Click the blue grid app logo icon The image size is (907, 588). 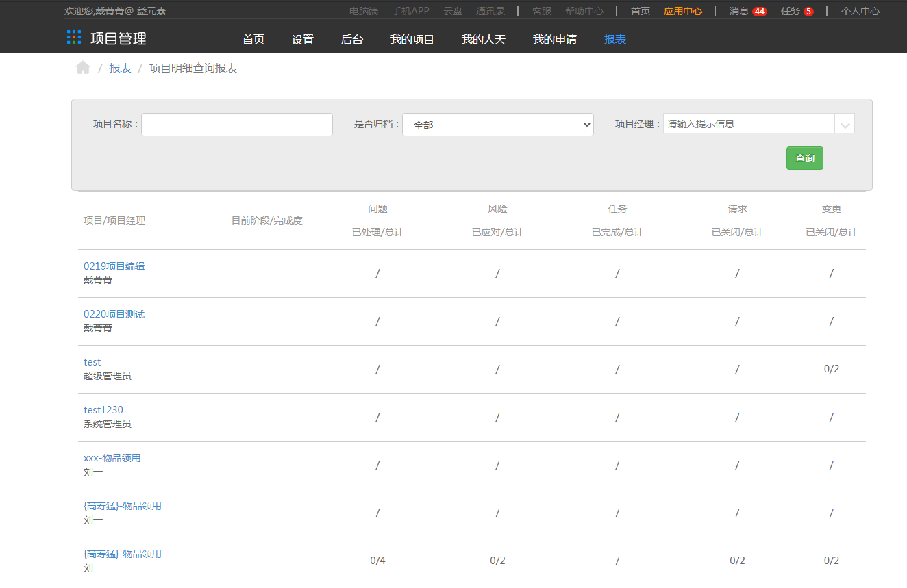tap(74, 38)
